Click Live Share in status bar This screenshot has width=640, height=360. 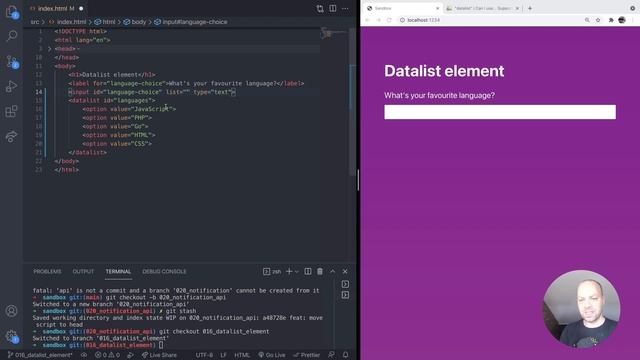tap(160, 355)
